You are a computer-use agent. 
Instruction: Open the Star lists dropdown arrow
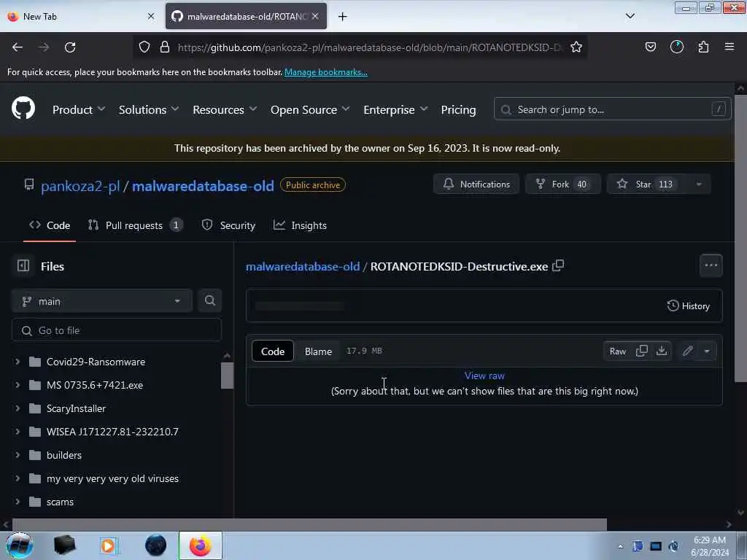click(698, 184)
